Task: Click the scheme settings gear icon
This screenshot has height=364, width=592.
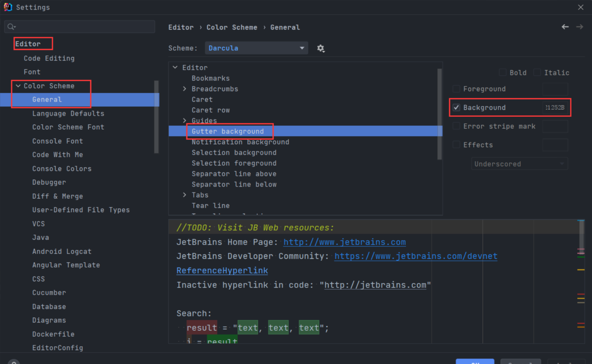Action: coord(321,48)
